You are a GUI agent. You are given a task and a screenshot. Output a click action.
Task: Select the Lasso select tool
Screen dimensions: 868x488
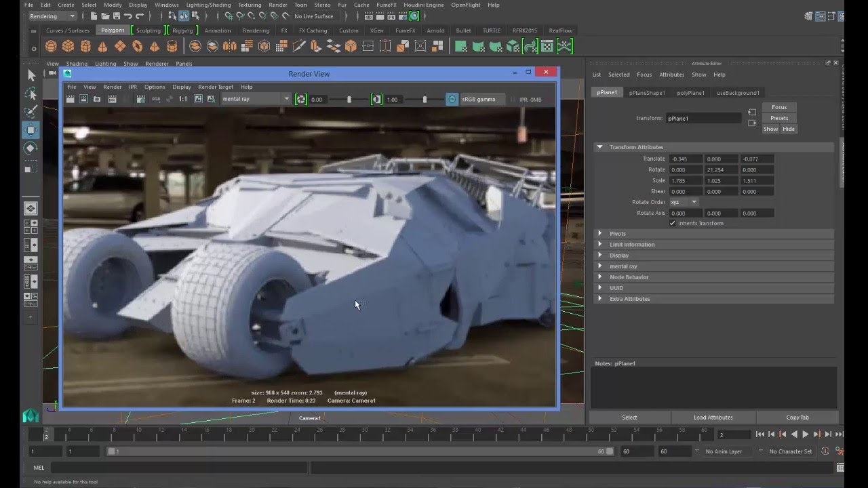click(31, 94)
